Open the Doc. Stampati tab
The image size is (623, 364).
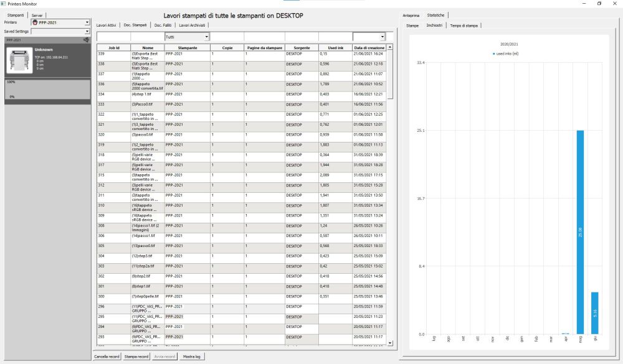point(135,25)
